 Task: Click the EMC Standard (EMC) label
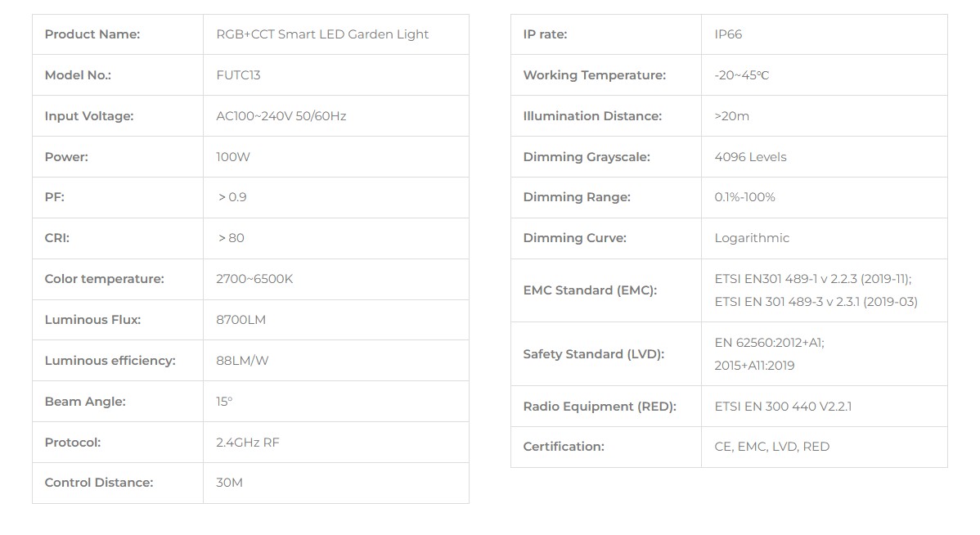click(x=590, y=290)
